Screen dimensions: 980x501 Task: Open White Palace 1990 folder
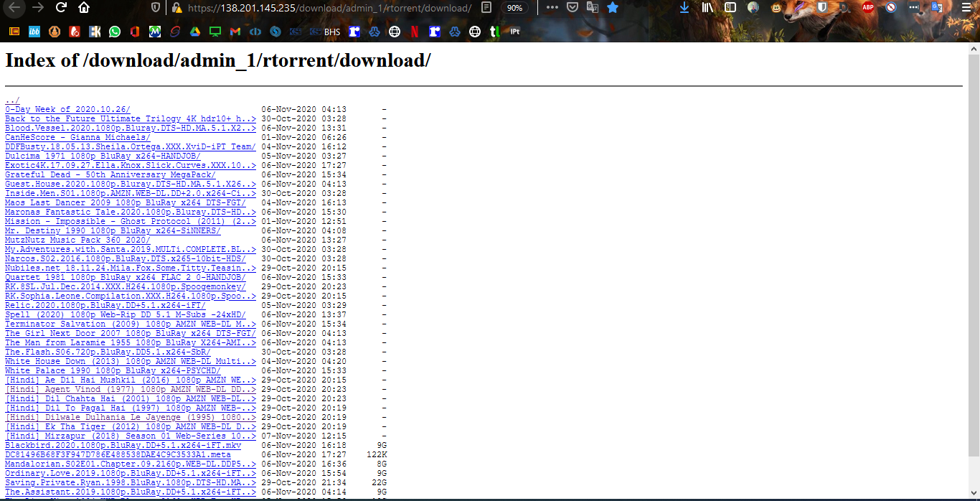pyautogui.click(x=113, y=370)
